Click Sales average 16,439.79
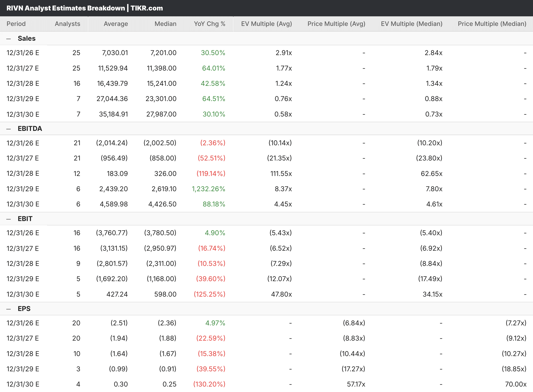The width and height of the screenshot is (533, 392). (112, 84)
